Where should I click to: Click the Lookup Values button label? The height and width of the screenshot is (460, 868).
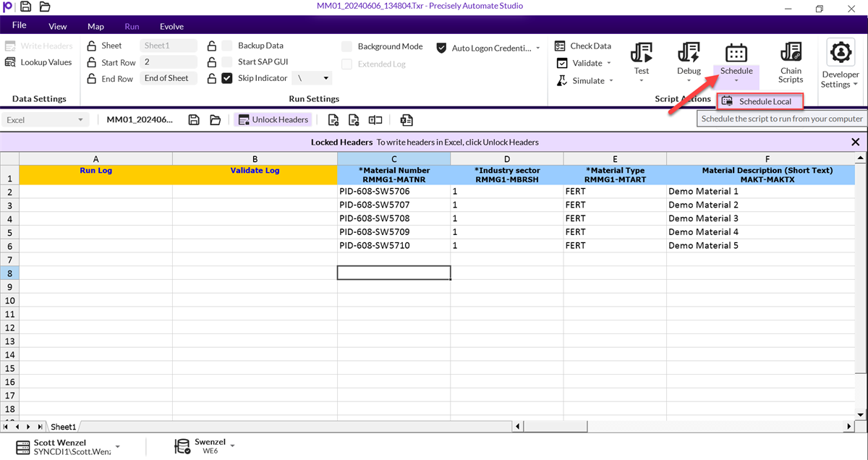(x=46, y=62)
